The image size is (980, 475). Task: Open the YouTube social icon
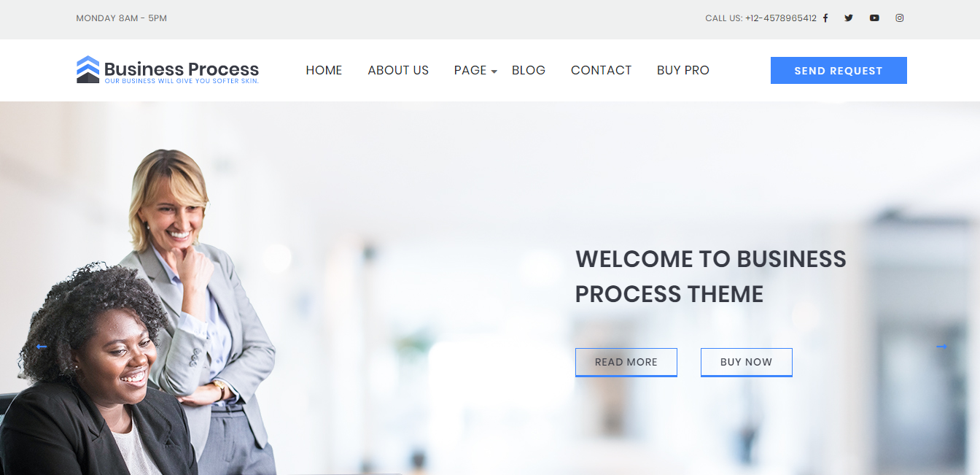874,18
